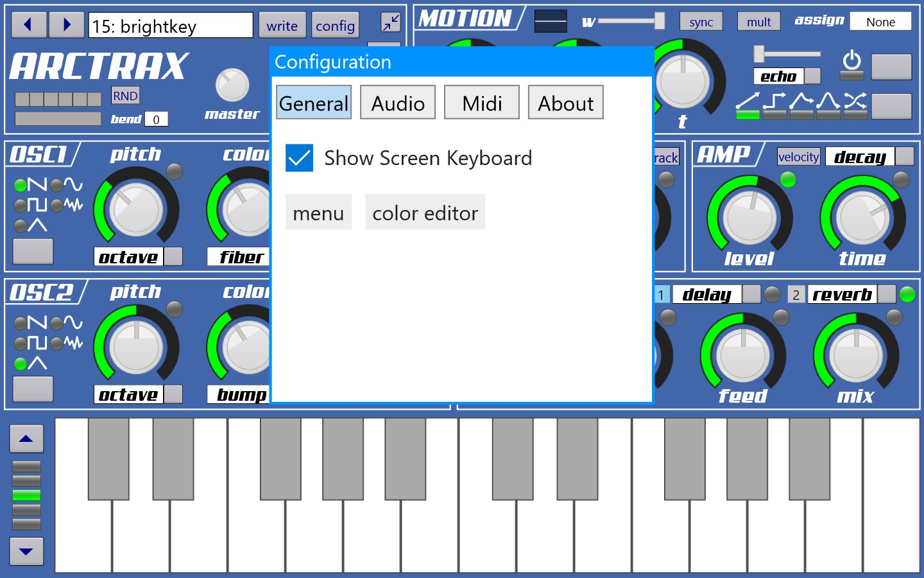Click the write preset button

pos(282,26)
